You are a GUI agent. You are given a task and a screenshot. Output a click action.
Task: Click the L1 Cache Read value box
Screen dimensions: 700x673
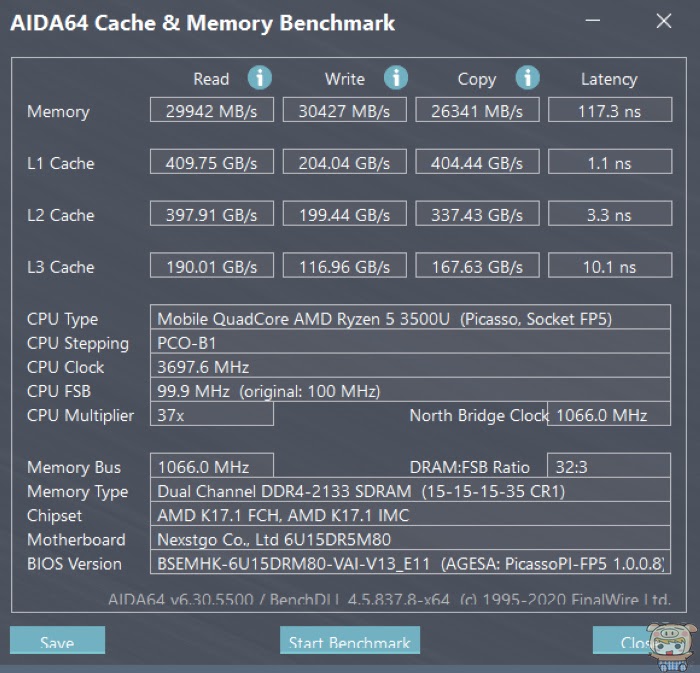[212, 162]
